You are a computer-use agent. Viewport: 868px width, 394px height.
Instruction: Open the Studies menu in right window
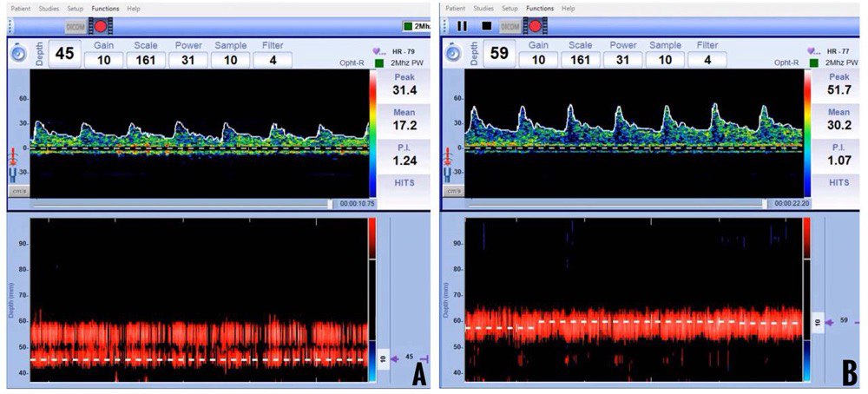(484, 8)
